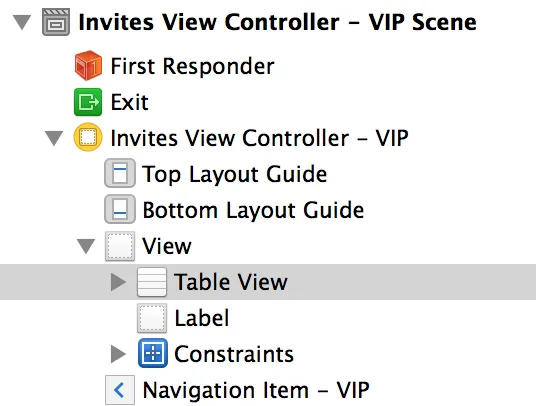
Task: Click the Table View rows icon
Action: (152, 282)
